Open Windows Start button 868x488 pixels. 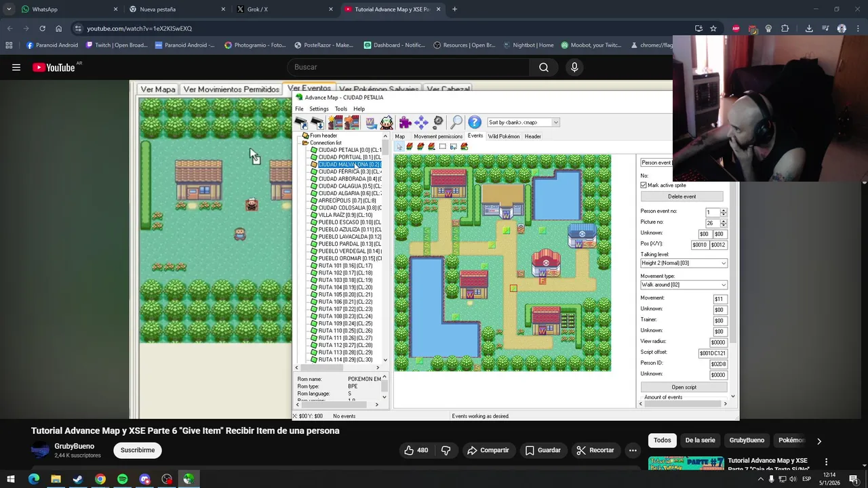11,479
